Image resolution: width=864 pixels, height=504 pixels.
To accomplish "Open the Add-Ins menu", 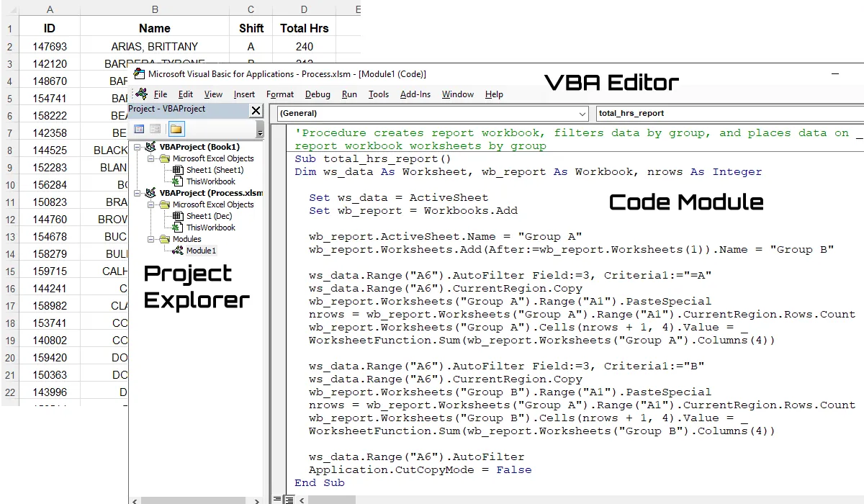I will point(415,94).
